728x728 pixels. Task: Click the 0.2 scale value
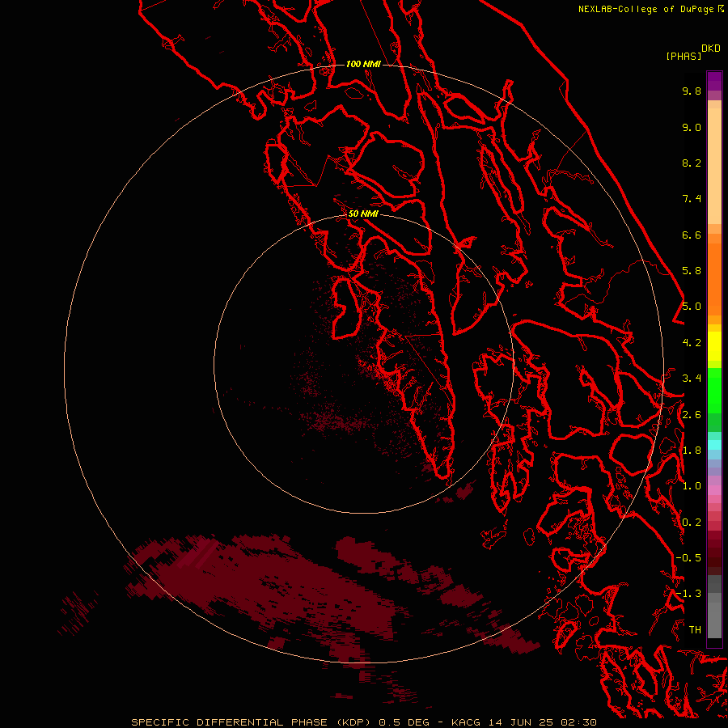coord(692,523)
